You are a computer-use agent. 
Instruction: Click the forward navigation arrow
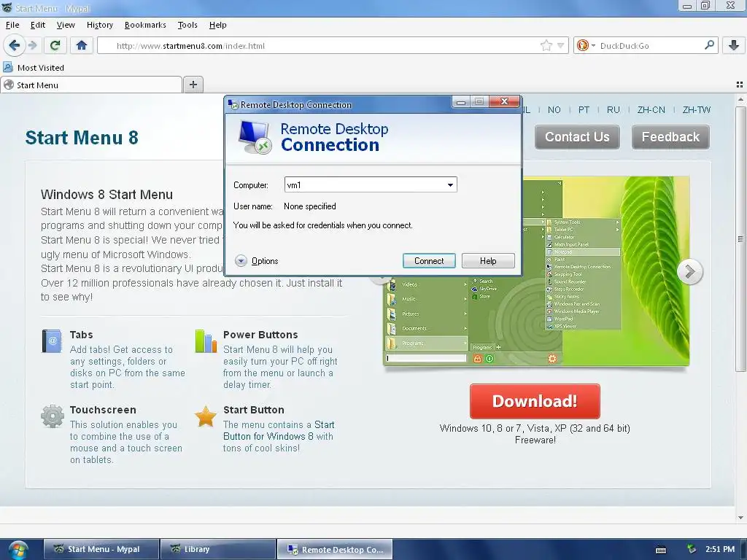pyautogui.click(x=32, y=45)
